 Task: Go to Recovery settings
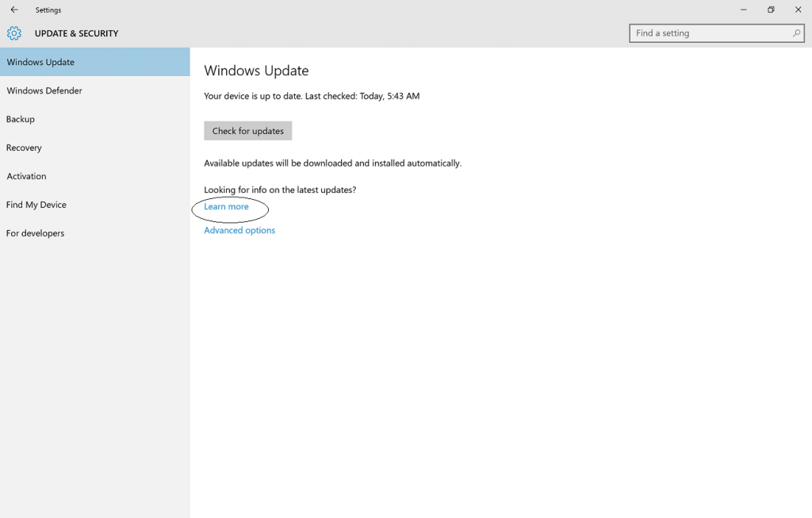(x=95, y=148)
